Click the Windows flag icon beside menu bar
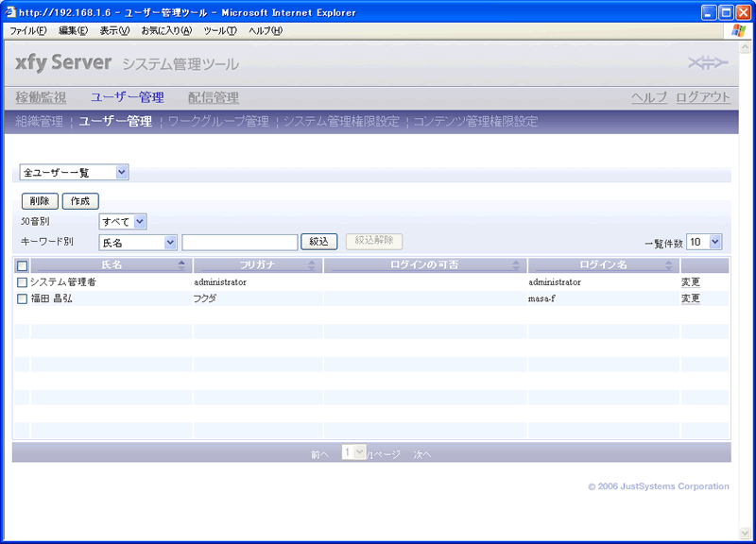 pos(739,30)
